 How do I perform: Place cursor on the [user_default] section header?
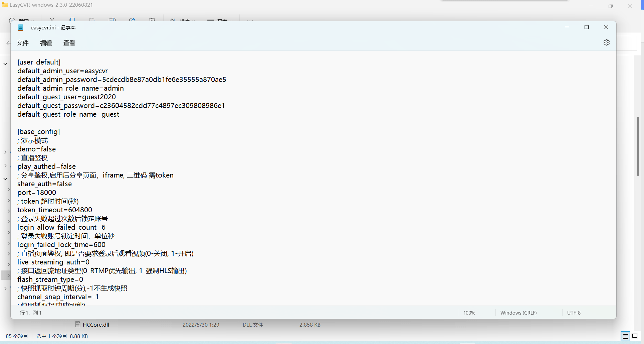coord(39,62)
